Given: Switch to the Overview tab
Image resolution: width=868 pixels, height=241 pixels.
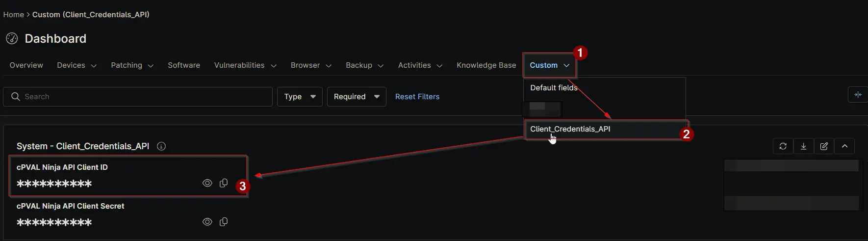Looking at the screenshot, I should 26,65.
